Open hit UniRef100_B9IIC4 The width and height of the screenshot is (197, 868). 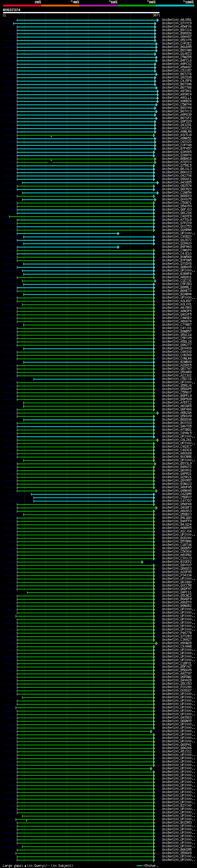(176, 30)
